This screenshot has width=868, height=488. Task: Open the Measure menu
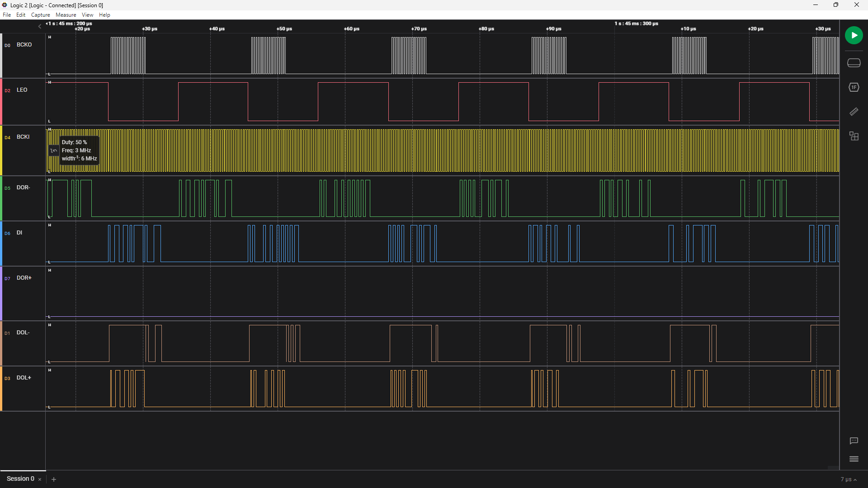coord(66,15)
